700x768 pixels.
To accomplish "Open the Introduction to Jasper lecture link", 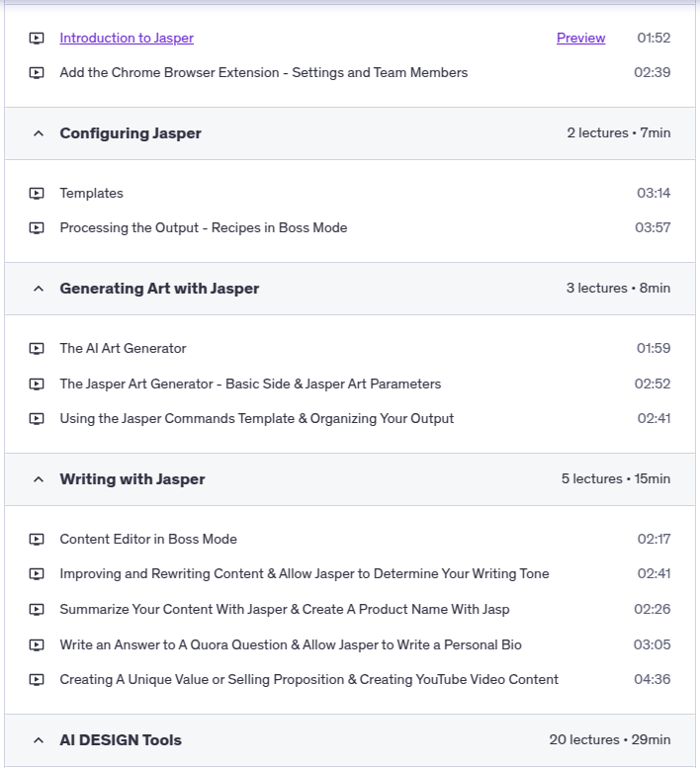I will click(127, 39).
